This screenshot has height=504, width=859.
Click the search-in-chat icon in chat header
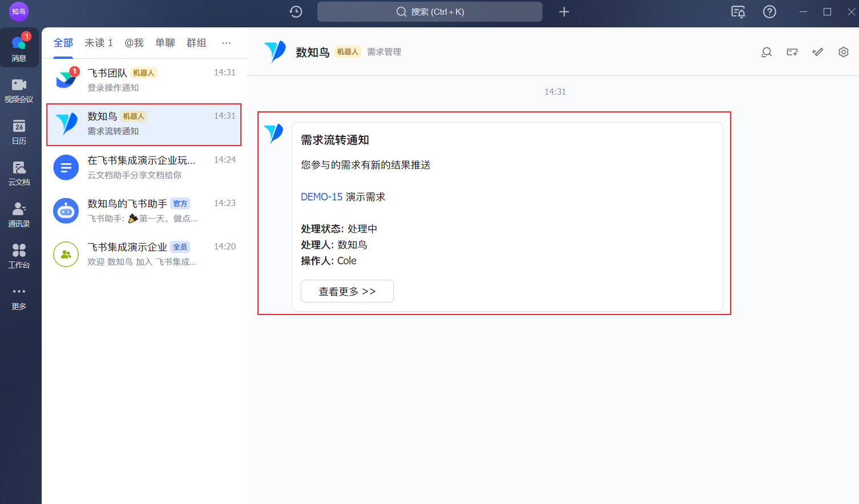pos(767,52)
